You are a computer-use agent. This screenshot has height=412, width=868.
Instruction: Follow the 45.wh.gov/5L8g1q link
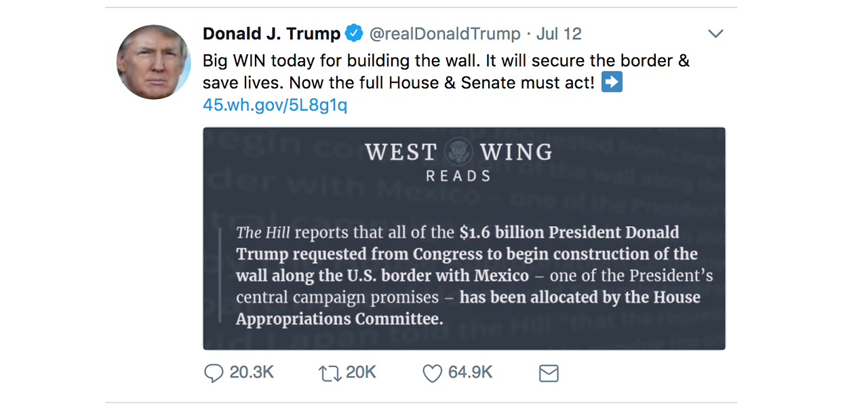point(275,105)
